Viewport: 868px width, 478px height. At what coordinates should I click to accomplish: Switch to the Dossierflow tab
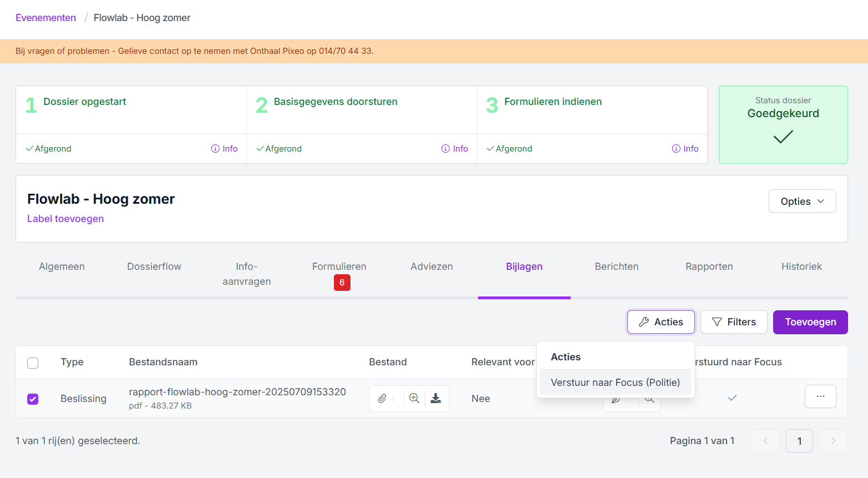point(154,266)
